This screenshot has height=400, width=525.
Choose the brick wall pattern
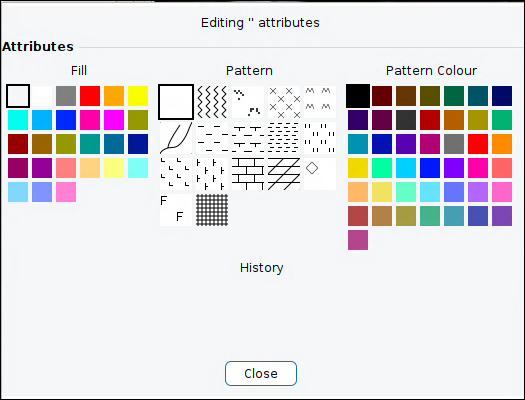click(x=248, y=174)
